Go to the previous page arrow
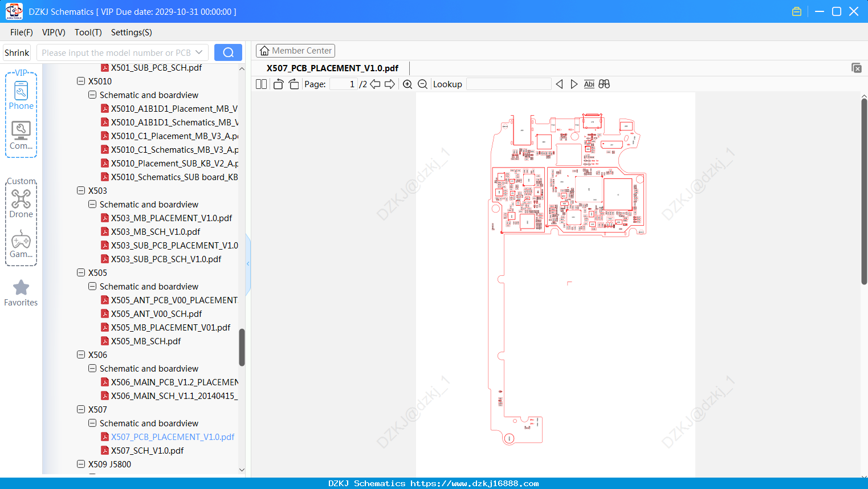This screenshot has height=489, width=868. click(x=375, y=84)
